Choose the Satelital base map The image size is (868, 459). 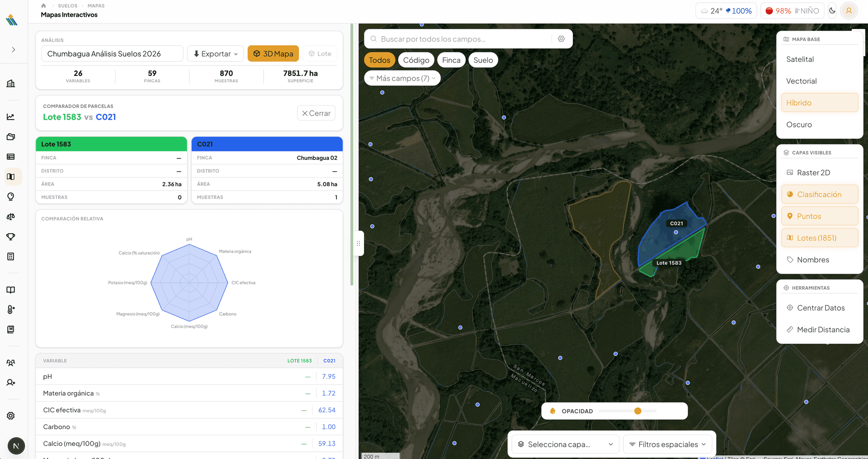click(820, 59)
